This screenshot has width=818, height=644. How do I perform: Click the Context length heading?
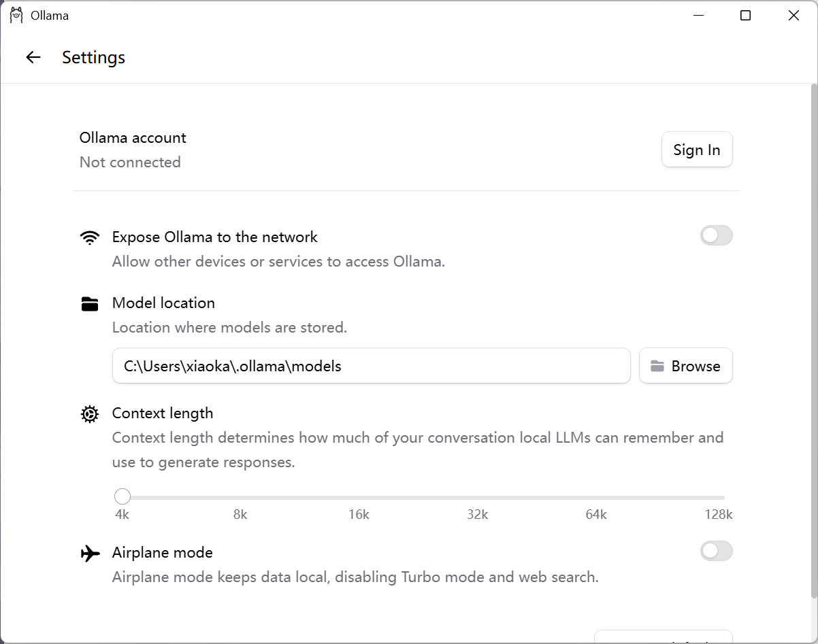163,413
